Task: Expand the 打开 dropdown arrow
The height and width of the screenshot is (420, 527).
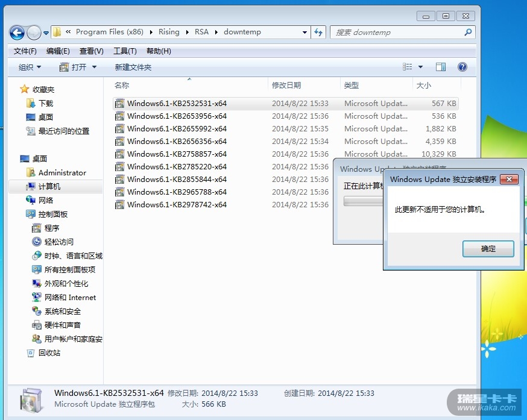Action: 95,67
